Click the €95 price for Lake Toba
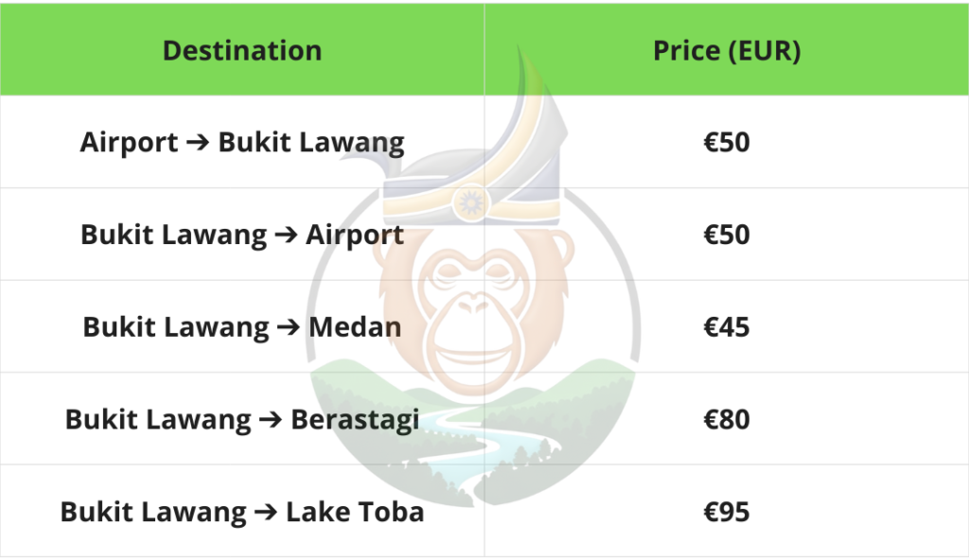 click(x=727, y=512)
